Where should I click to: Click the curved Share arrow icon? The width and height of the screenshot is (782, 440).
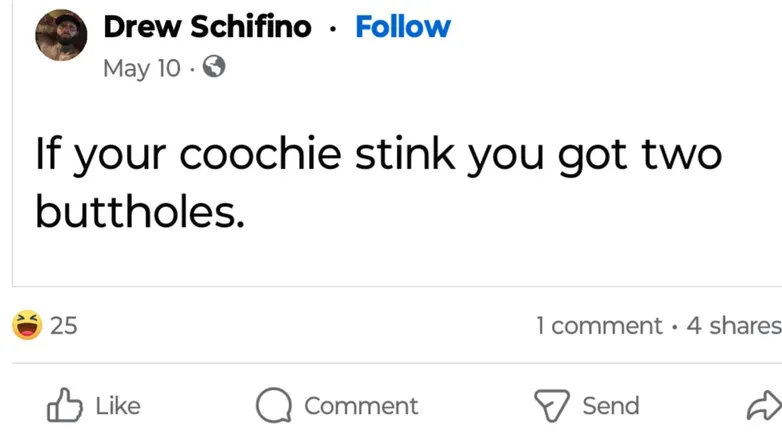pyautogui.click(x=765, y=405)
